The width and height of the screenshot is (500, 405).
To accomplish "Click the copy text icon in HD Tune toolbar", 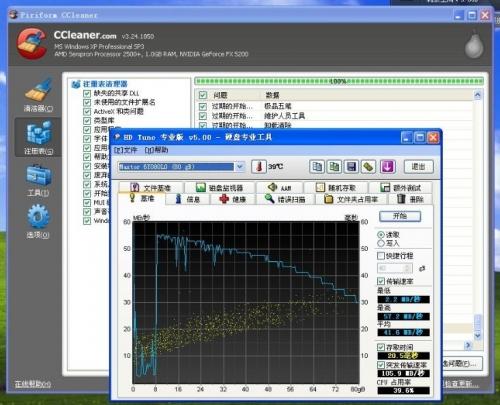I will click(317, 166).
